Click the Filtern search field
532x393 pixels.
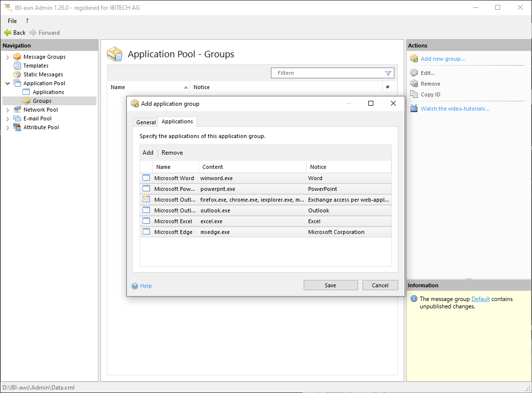328,73
